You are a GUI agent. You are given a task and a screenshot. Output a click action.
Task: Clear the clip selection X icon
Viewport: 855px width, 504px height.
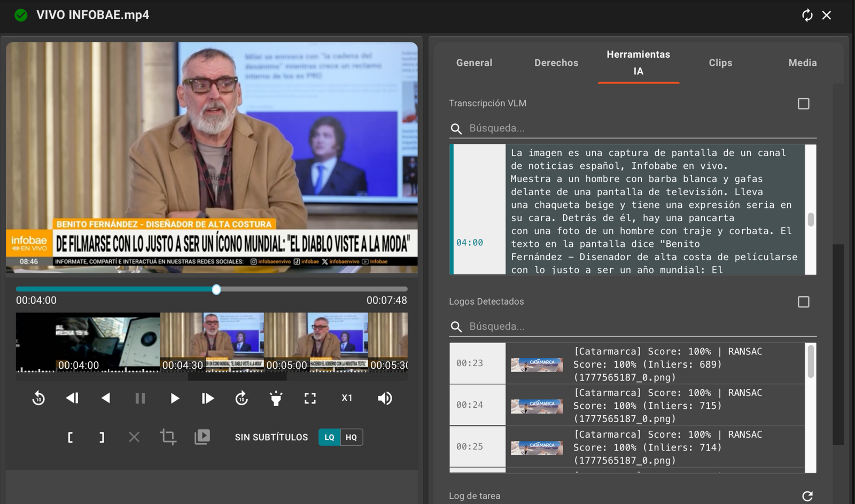coord(134,437)
